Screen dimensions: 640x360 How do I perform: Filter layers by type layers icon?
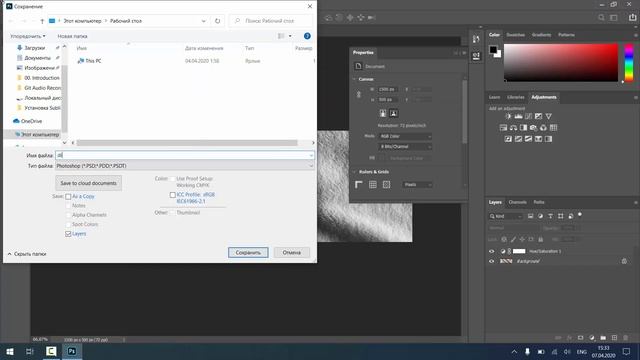pyautogui.click(x=550, y=216)
